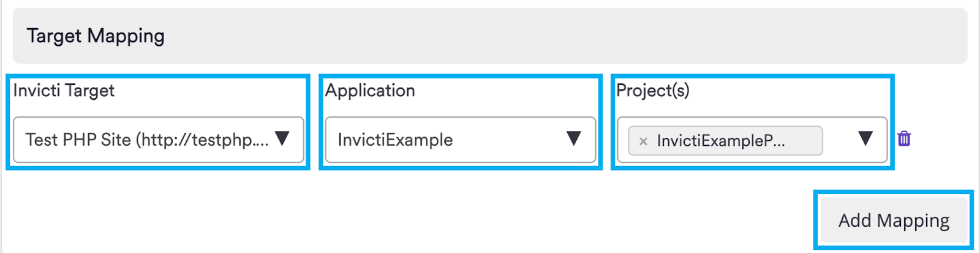This screenshot has height=253, width=980.
Task: Click the InvictiExampleP... project chip label
Action: [x=721, y=142]
